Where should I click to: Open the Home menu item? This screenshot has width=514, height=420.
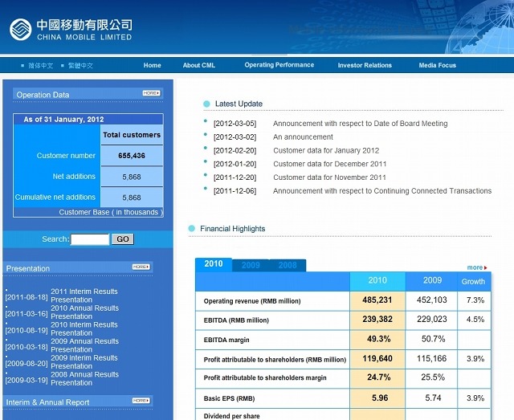point(152,65)
